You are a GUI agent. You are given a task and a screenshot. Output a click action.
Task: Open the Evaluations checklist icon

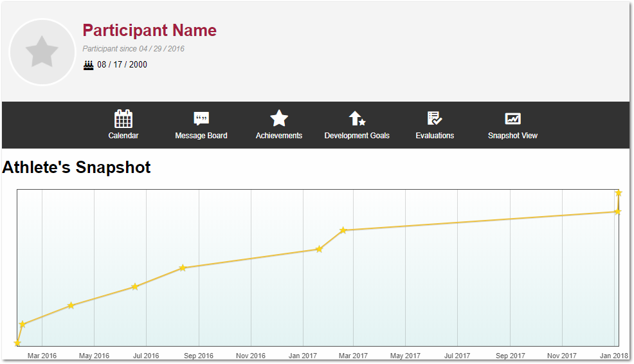pyautogui.click(x=435, y=118)
